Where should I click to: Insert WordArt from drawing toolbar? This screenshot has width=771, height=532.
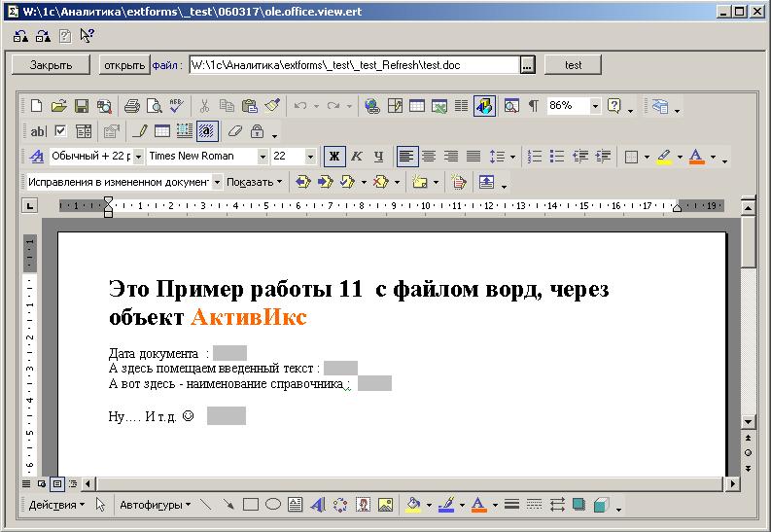click(317, 505)
